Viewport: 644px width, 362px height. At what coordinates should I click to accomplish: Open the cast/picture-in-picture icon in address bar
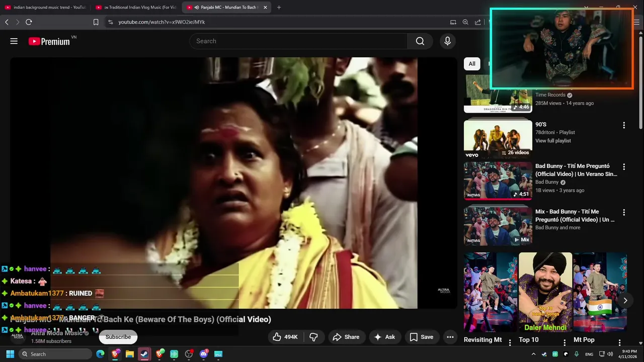pos(453,22)
